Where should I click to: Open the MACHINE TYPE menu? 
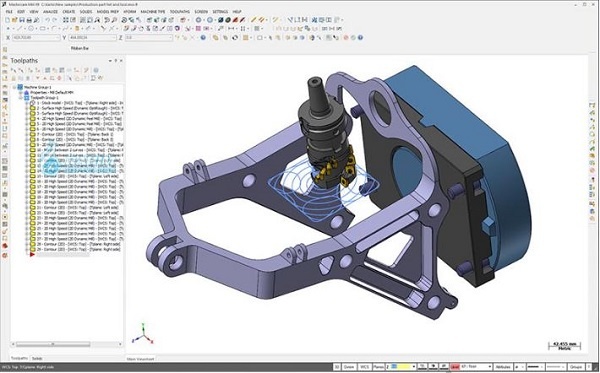pyautogui.click(x=153, y=11)
